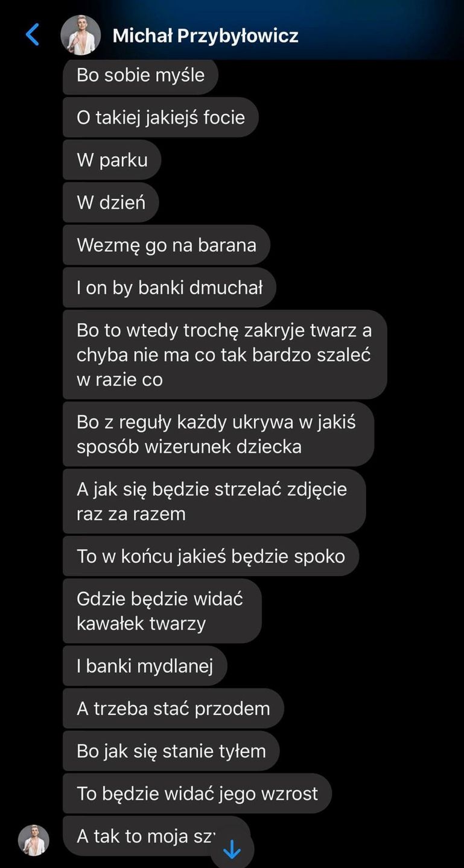Tap the 'Bo jak się stanie tyłem' bubble
The image size is (464, 868).
[171, 751]
